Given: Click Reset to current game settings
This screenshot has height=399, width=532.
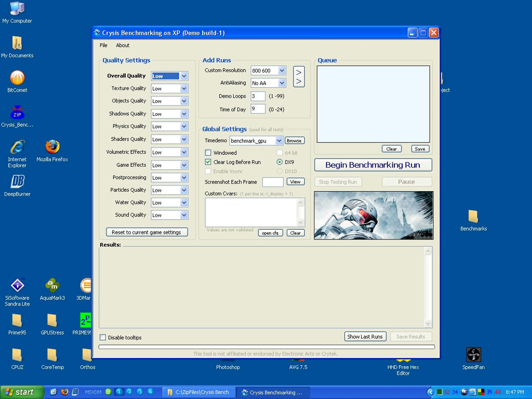Looking at the screenshot, I should coord(147,232).
